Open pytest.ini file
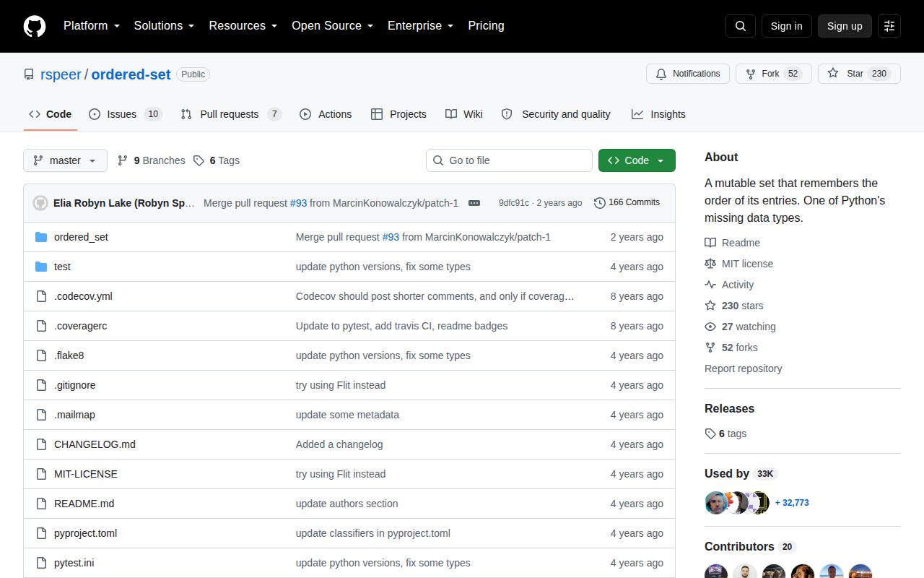Viewport: 924px width, 578px height. (x=75, y=563)
